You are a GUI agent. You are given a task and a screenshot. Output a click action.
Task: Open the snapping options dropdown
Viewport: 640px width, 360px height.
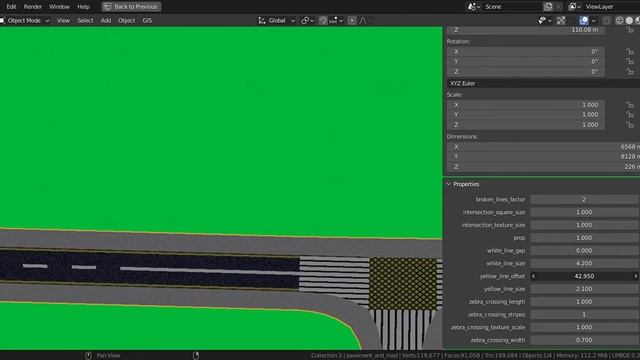(x=336, y=20)
